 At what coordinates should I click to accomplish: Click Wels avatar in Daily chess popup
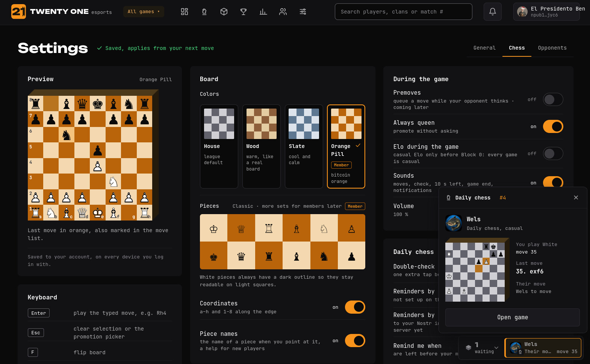point(454,223)
